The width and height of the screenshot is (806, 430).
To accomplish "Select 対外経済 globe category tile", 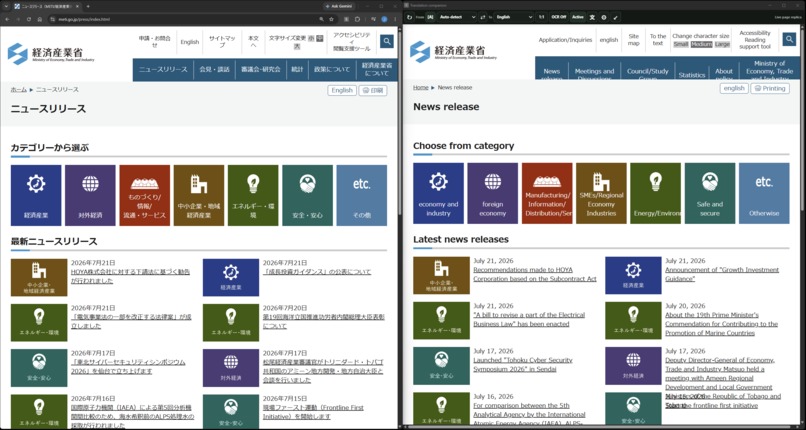I will pyautogui.click(x=90, y=195).
